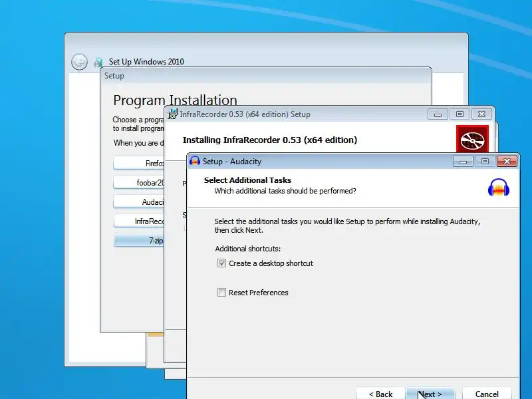Cancel the Audacity setup
Screen dimensions: 532x399
click(487, 394)
